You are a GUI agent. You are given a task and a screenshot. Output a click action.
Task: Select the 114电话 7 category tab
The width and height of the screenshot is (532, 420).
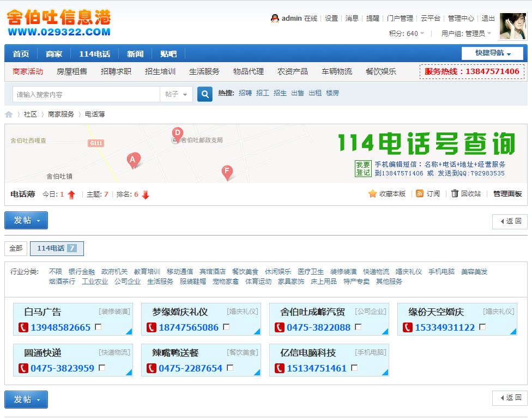click(57, 248)
